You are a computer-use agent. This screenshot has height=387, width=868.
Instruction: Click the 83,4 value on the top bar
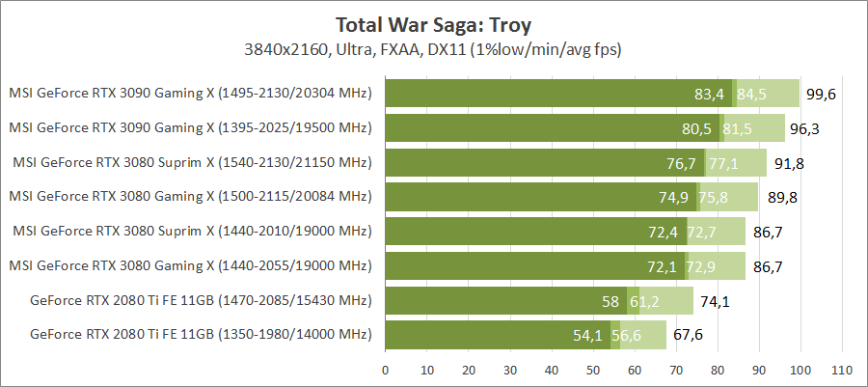click(709, 95)
